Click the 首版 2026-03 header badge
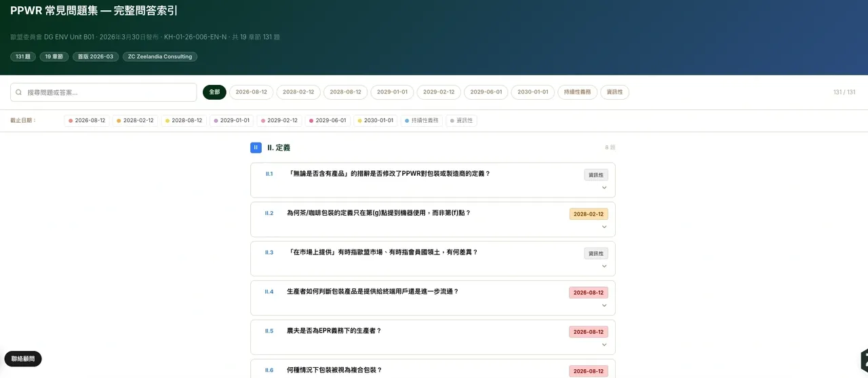This screenshot has height=378, width=868. point(96,57)
